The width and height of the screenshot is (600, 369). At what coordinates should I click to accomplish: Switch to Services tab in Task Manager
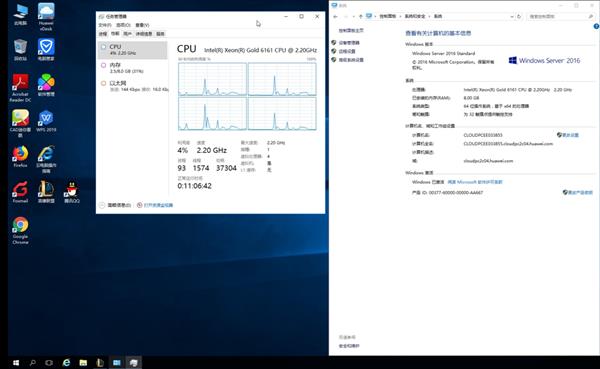[x=160, y=34]
